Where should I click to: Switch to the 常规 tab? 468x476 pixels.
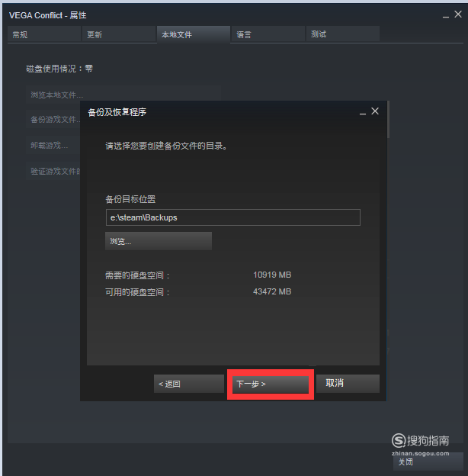(44, 34)
